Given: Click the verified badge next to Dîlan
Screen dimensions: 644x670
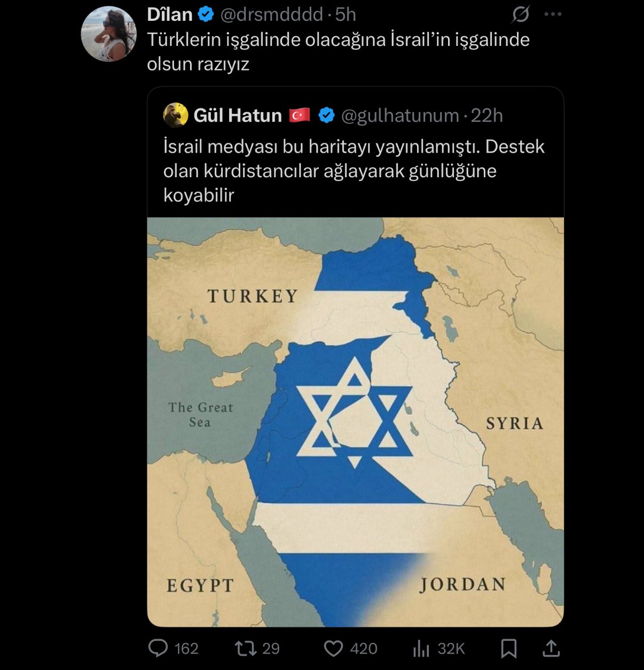Looking at the screenshot, I should (206, 14).
